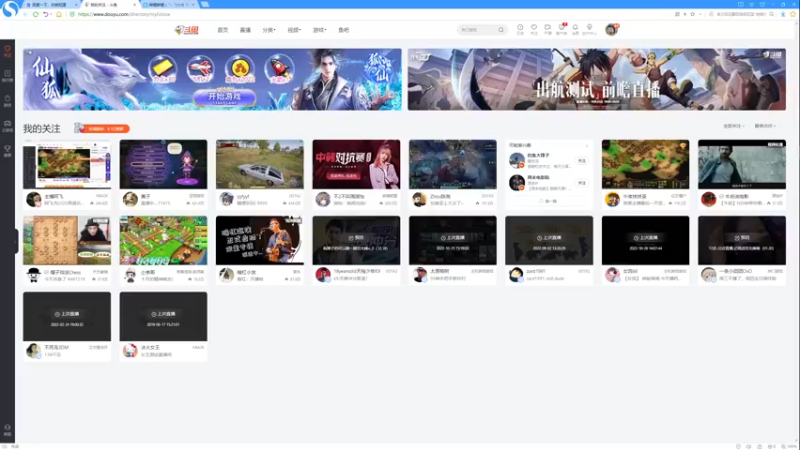Bookmark page with the star icon
This screenshot has height=450, width=800.
[x=692, y=14]
